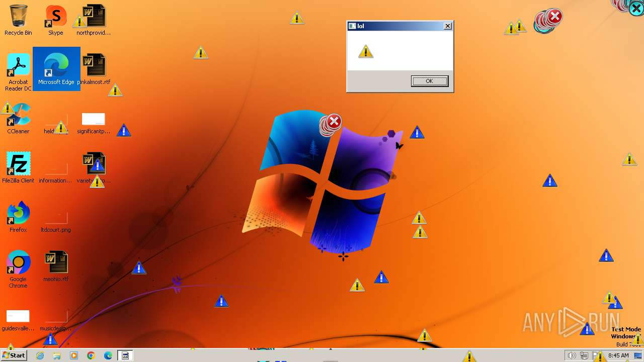Open Edge from the taskbar
The image size is (644, 362).
click(108, 355)
